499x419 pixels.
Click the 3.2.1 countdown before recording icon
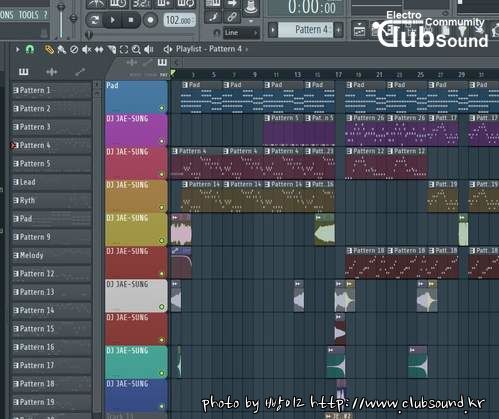click(141, 4)
